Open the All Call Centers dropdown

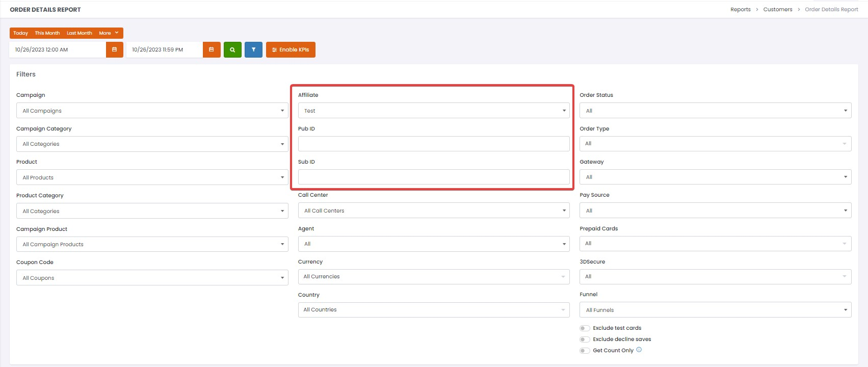(433, 211)
